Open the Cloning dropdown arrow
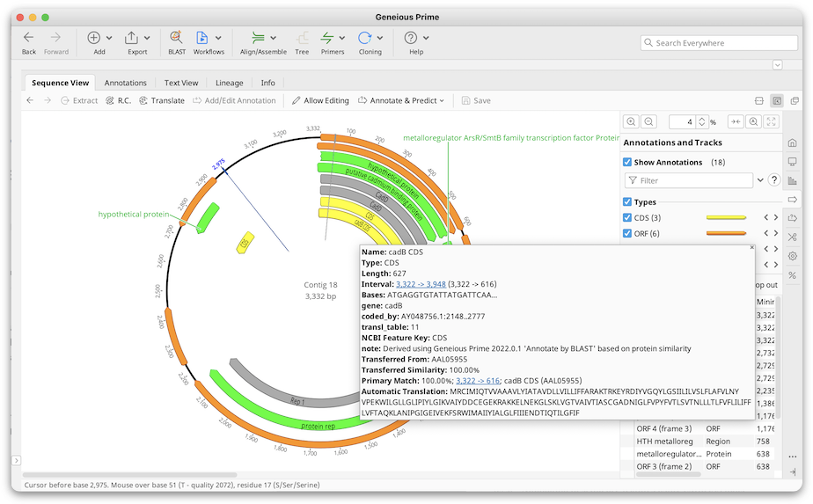This screenshot has width=813, height=504. click(379, 38)
